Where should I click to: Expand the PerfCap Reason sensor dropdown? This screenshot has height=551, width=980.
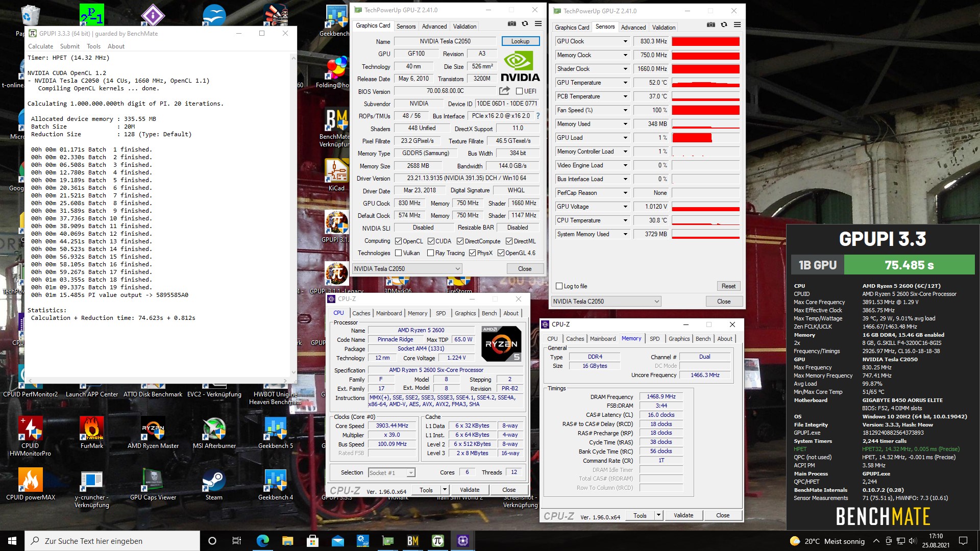click(625, 193)
